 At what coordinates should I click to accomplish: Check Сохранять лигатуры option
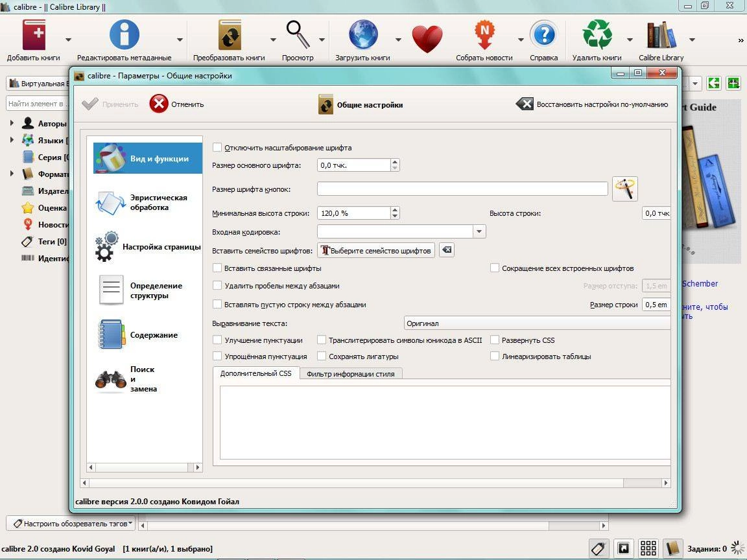coord(322,356)
